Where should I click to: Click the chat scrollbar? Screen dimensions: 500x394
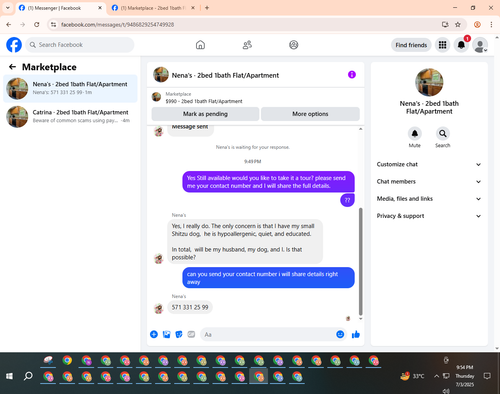360,262
